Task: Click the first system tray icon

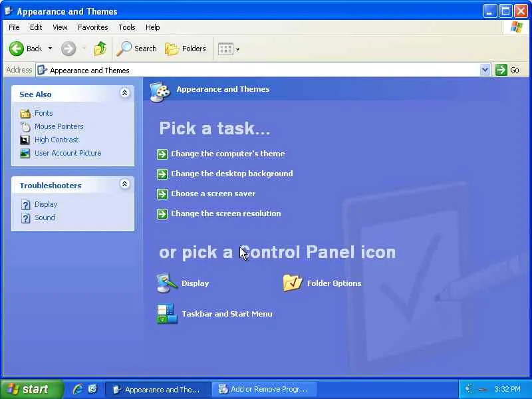Action: [x=469, y=389]
